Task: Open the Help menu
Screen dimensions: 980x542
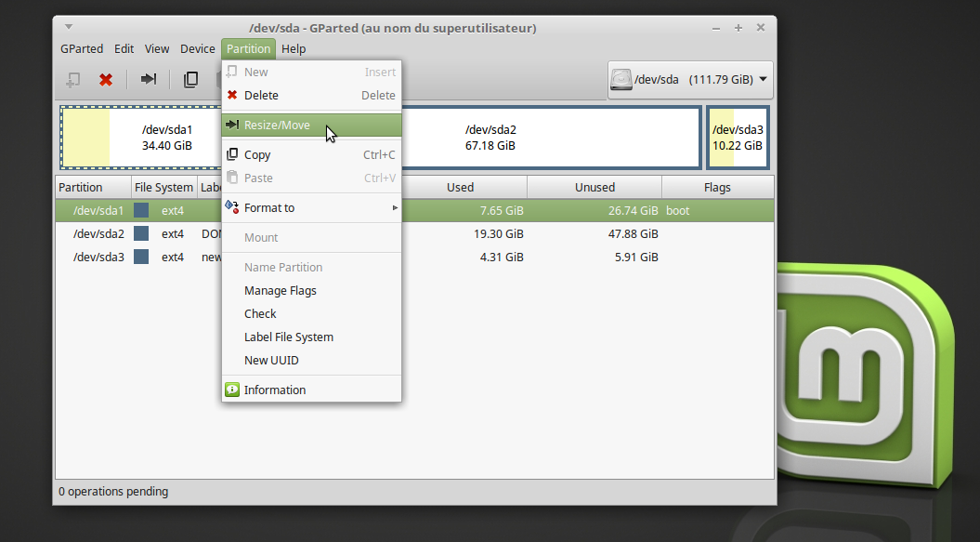Action: coord(294,48)
